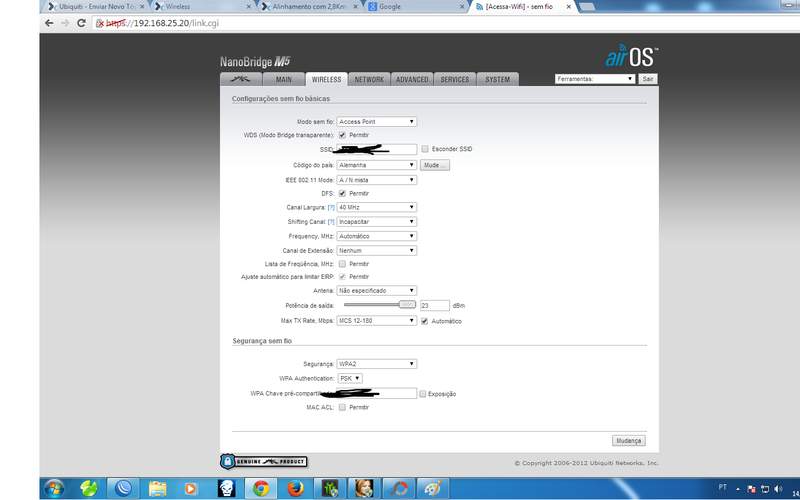Click the green-on-black taskbar icon
Viewport: 800px width, 500px height.
pyautogui.click(x=330, y=489)
